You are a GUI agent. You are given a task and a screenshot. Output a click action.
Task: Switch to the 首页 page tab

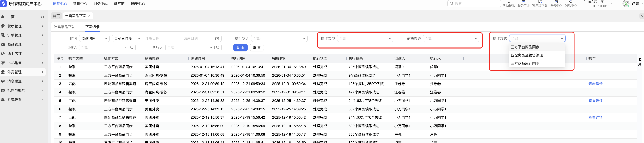click(x=56, y=16)
